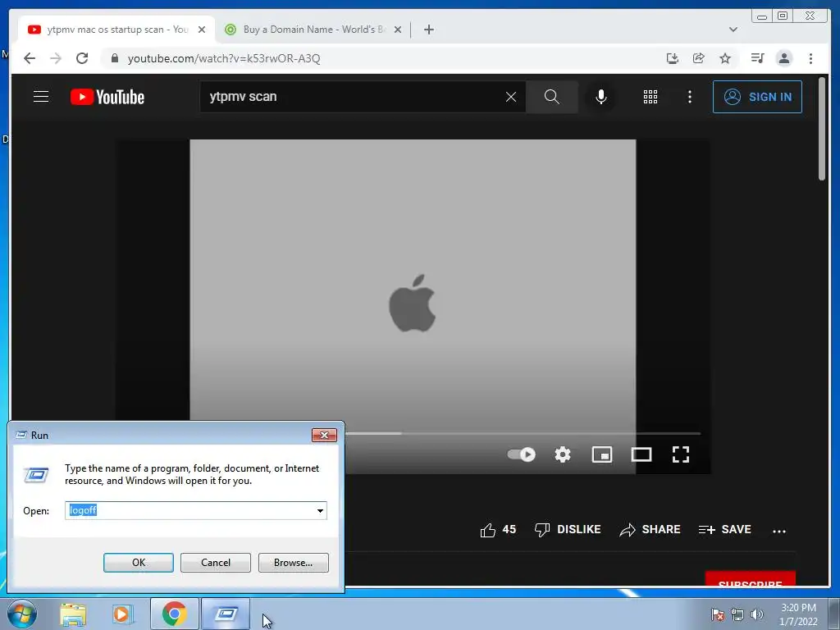Open Action Center flag in tray

[x=717, y=614]
